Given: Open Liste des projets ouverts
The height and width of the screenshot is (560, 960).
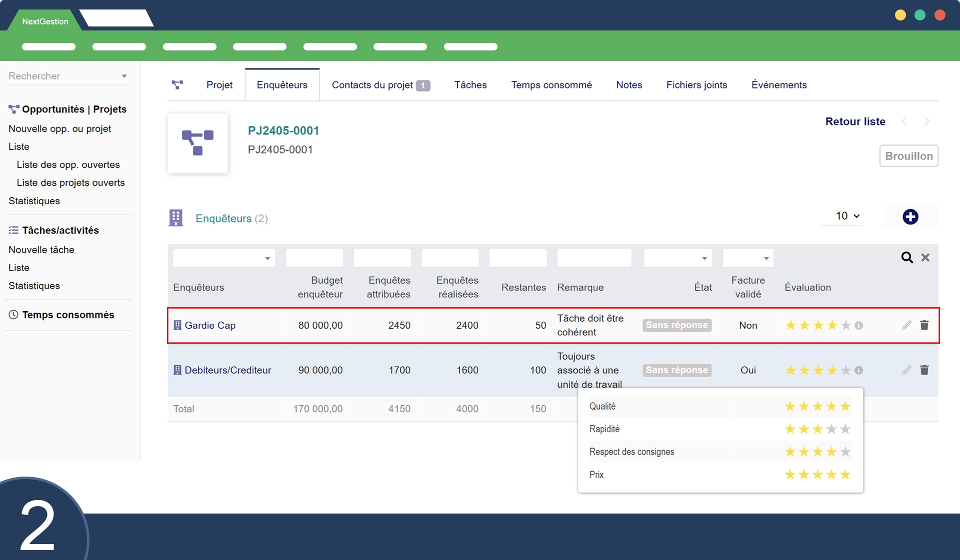Looking at the screenshot, I should [70, 183].
